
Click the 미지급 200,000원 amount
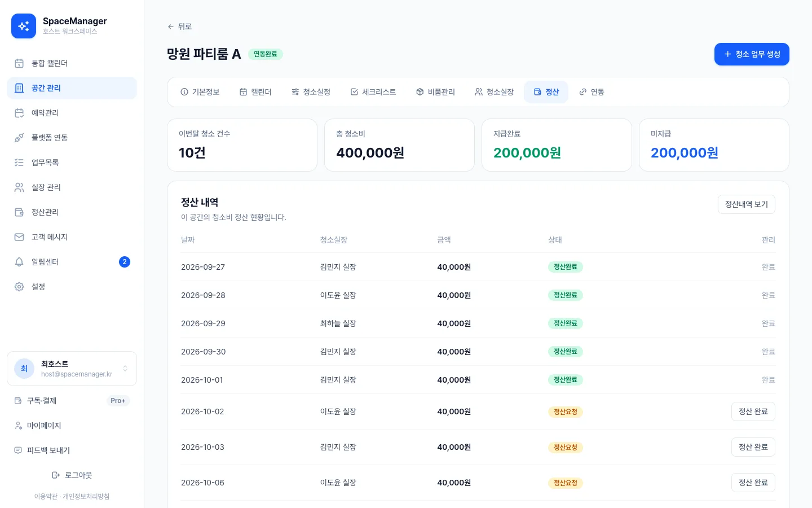685,153
